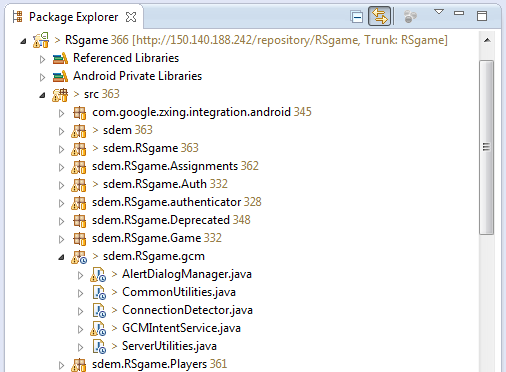Click the Referenced Libraries icon

coord(60,58)
